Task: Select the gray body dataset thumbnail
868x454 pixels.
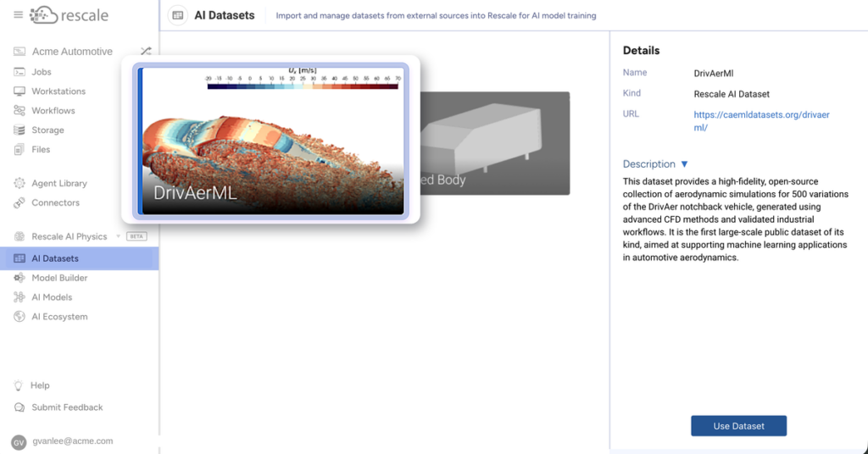Action: (x=494, y=143)
